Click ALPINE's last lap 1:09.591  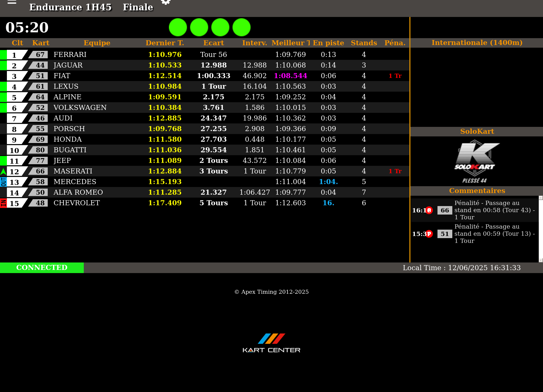[x=165, y=97]
